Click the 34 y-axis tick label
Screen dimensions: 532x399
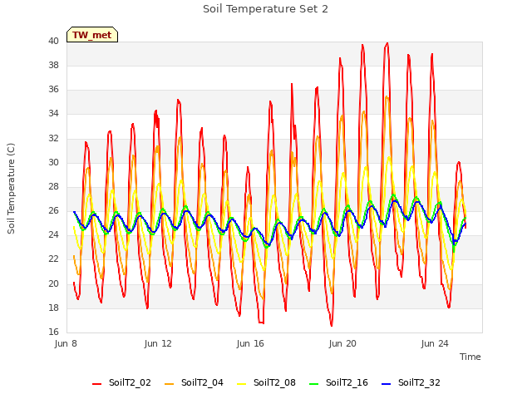click(53, 114)
